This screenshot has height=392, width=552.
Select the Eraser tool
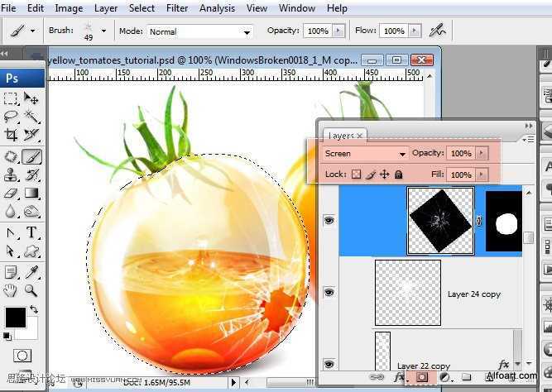point(10,194)
